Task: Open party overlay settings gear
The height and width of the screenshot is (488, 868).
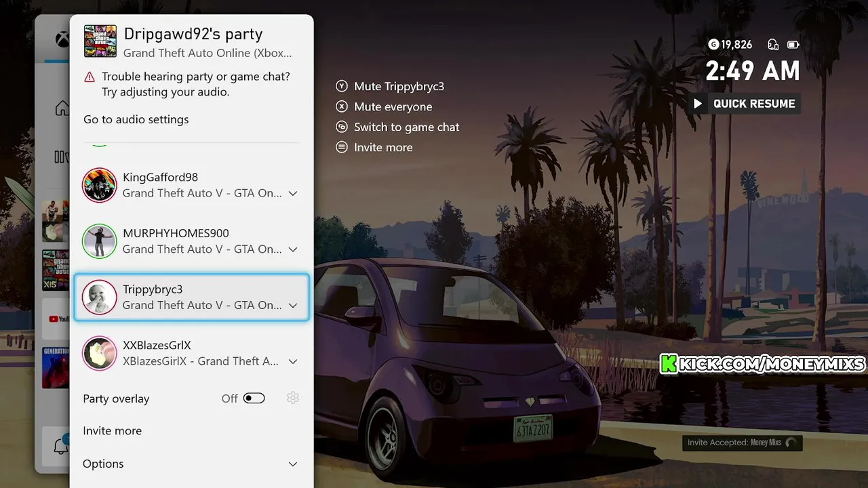Action: [293, 398]
